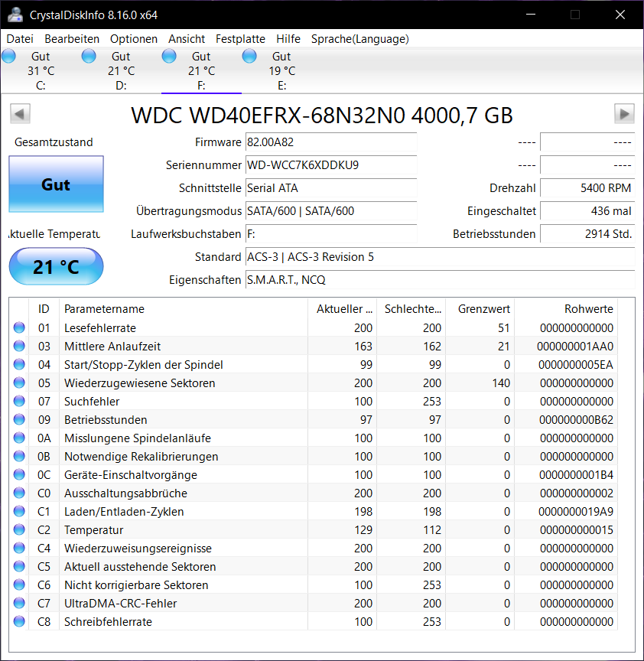
Task: Select drive E: status indicator
Action: tap(249, 56)
